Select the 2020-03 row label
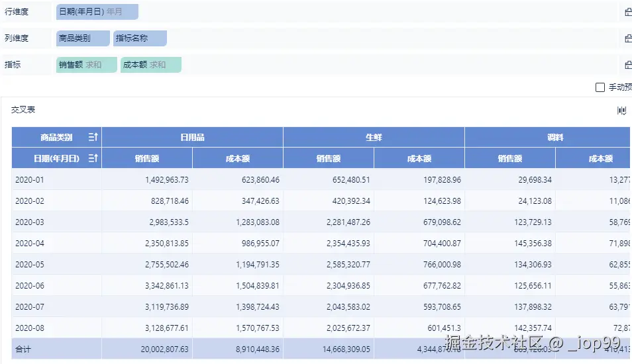632x364 pixels. click(29, 222)
